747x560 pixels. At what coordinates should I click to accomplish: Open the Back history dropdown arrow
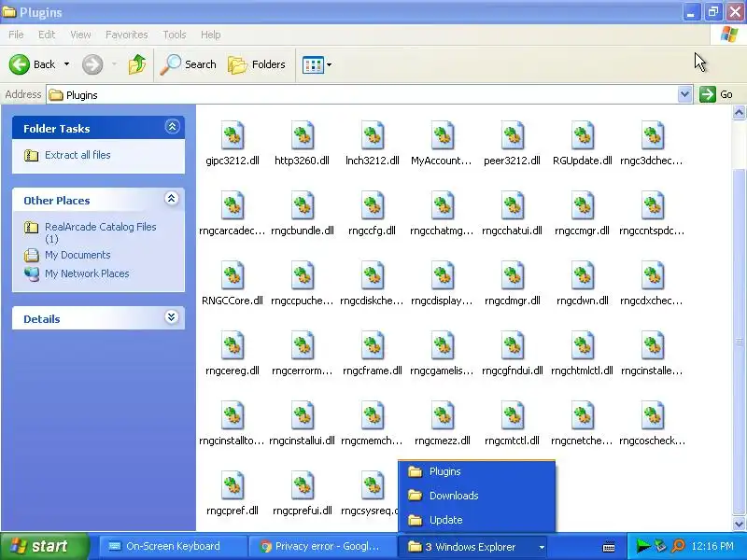[66, 64]
